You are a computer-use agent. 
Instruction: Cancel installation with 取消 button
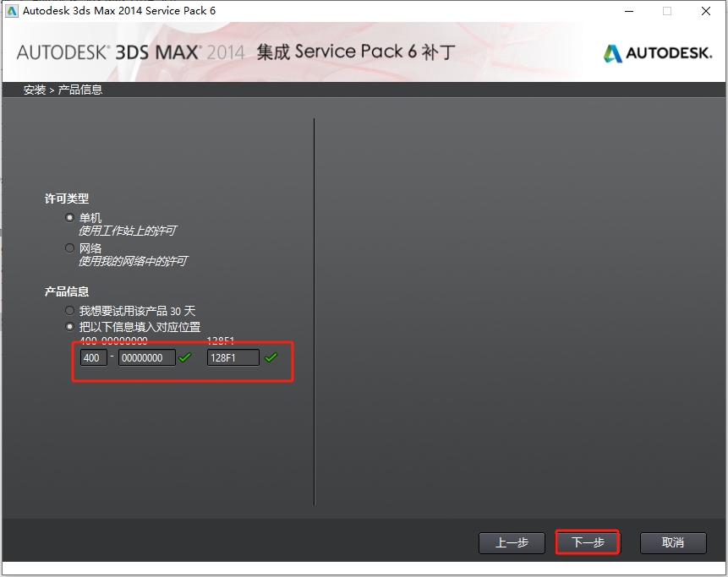click(673, 542)
